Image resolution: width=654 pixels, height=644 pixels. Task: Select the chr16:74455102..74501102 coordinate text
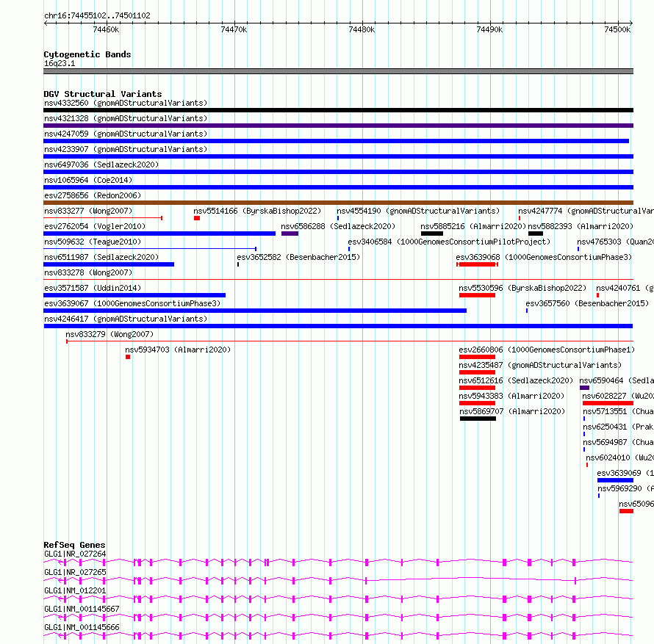(97, 15)
